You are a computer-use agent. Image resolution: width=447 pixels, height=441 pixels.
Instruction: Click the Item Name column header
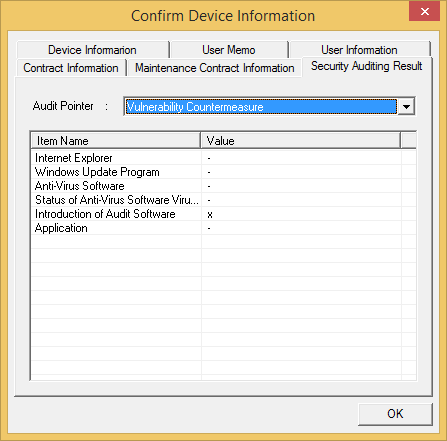(116, 141)
